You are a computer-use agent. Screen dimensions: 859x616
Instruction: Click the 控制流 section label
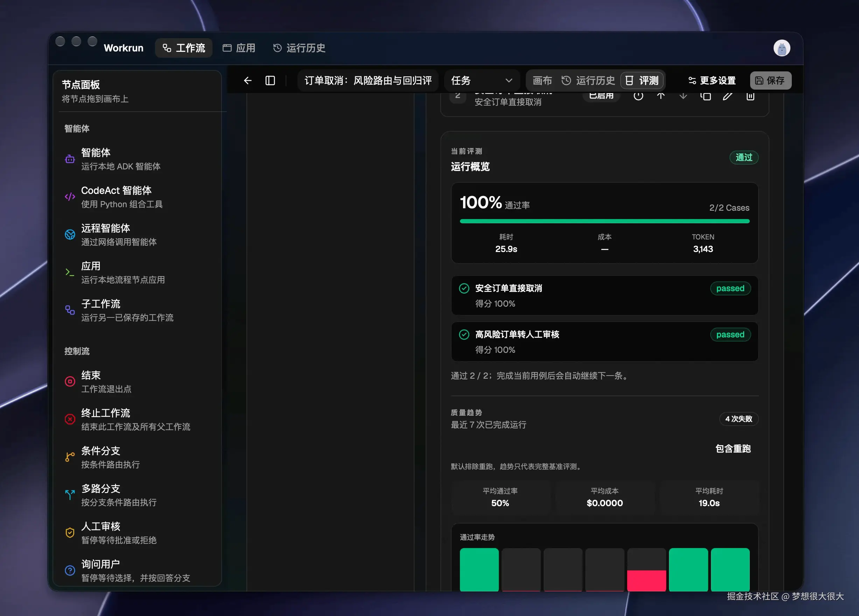point(77,351)
